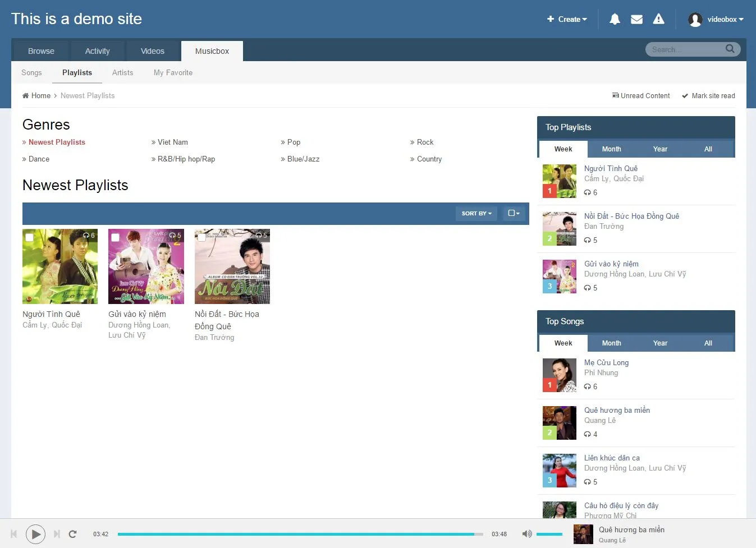Select Month tab in Top Playlists
This screenshot has width=756, height=548.
point(611,149)
